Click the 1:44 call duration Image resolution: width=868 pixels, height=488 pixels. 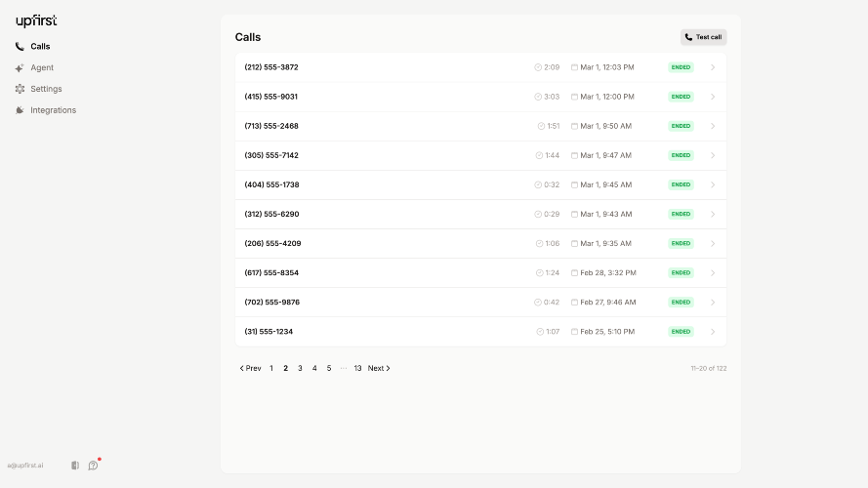(552, 155)
